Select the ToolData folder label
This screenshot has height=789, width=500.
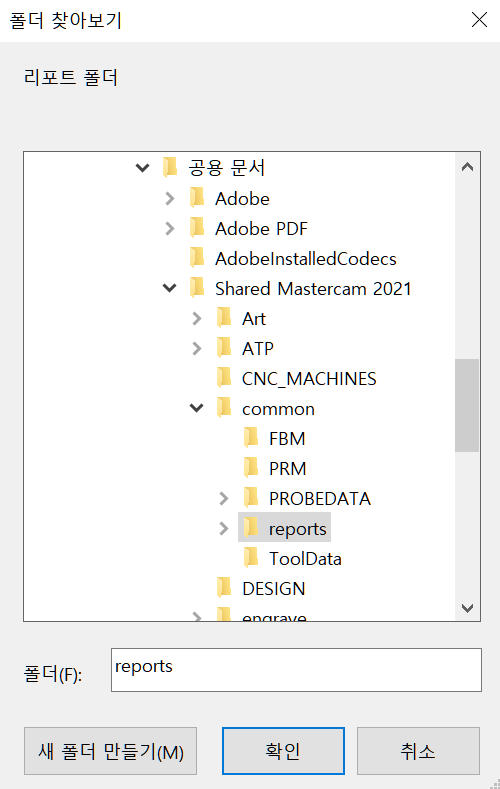[305, 559]
